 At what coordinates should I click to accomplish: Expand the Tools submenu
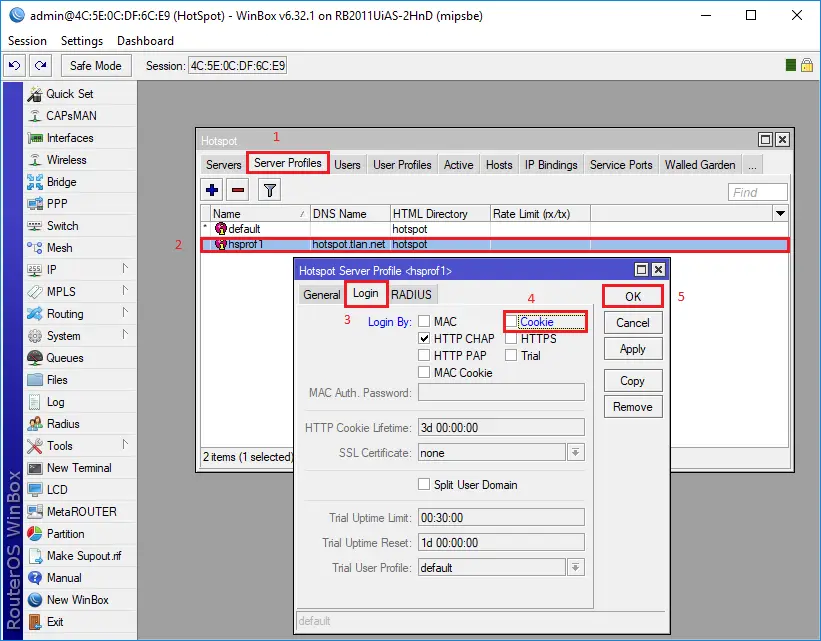(x=125, y=445)
